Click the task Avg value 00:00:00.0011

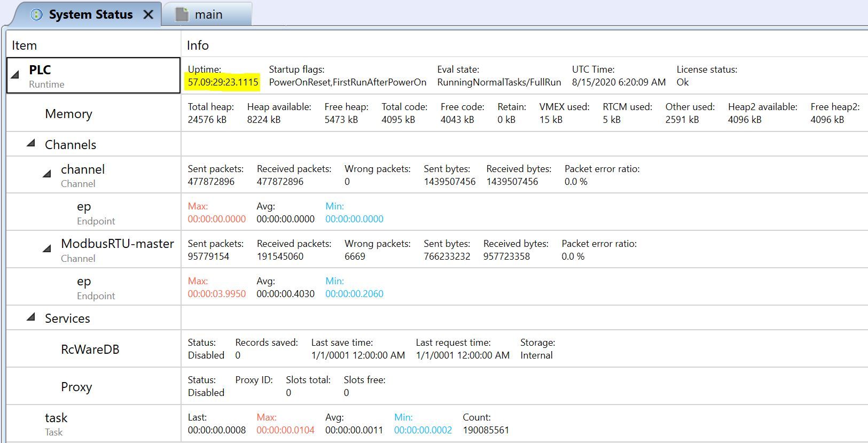(x=354, y=430)
